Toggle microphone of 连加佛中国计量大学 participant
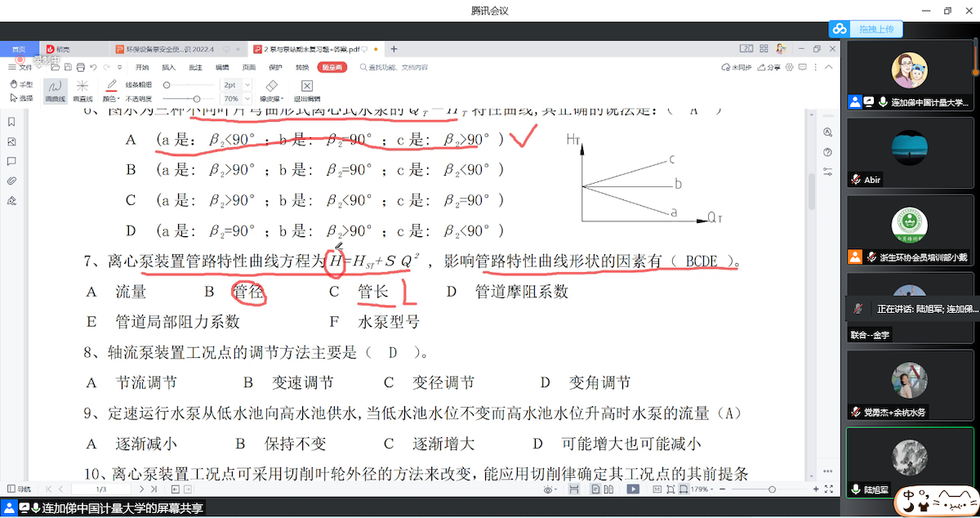 point(884,103)
